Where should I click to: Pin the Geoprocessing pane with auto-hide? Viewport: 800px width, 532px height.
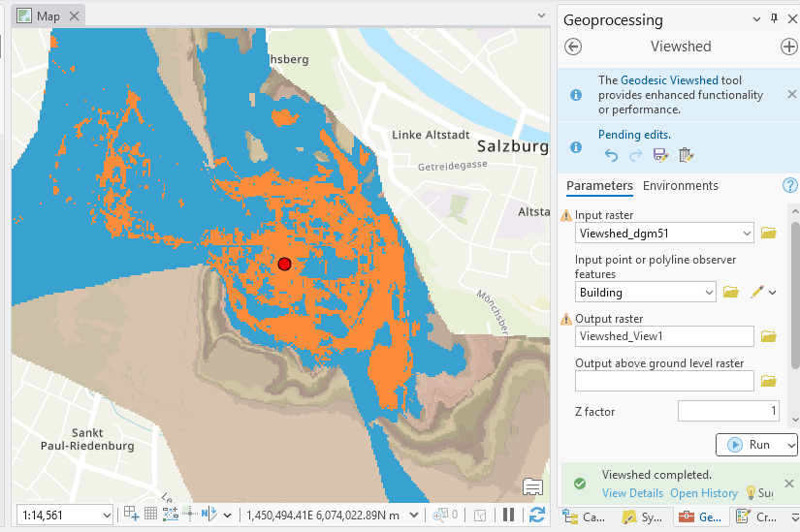(x=774, y=19)
